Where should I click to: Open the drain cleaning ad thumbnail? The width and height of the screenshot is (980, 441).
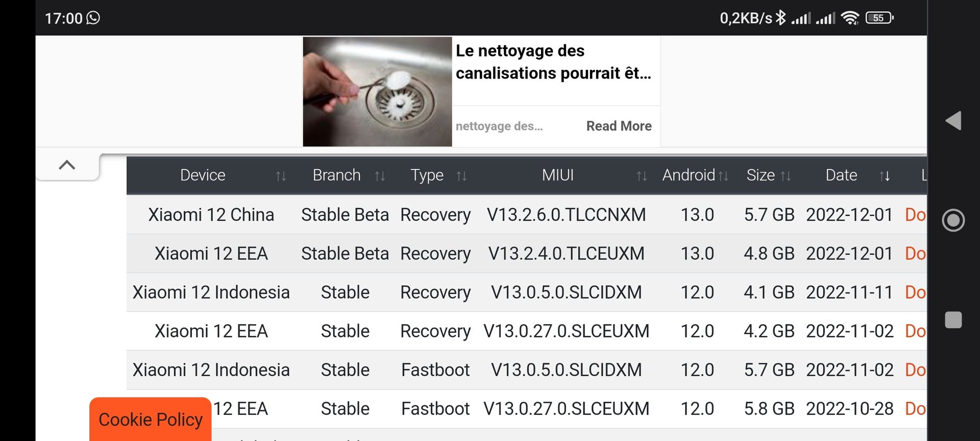click(377, 91)
